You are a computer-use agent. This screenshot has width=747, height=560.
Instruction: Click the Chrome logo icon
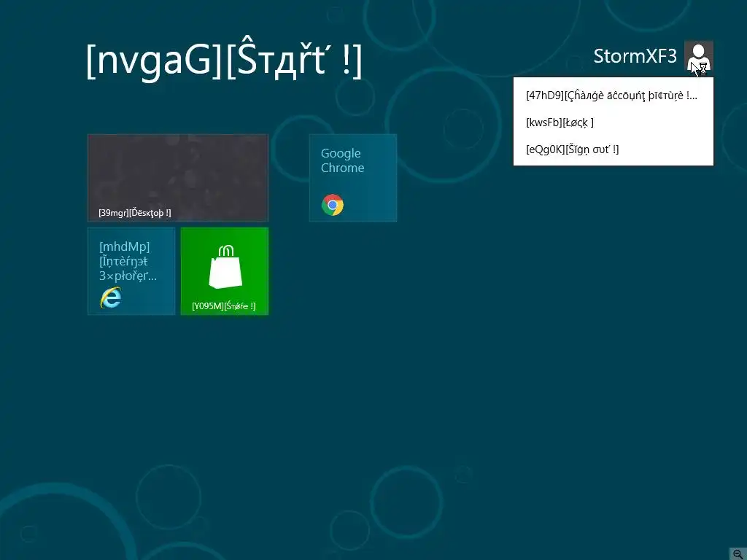click(x=333, y=205)
